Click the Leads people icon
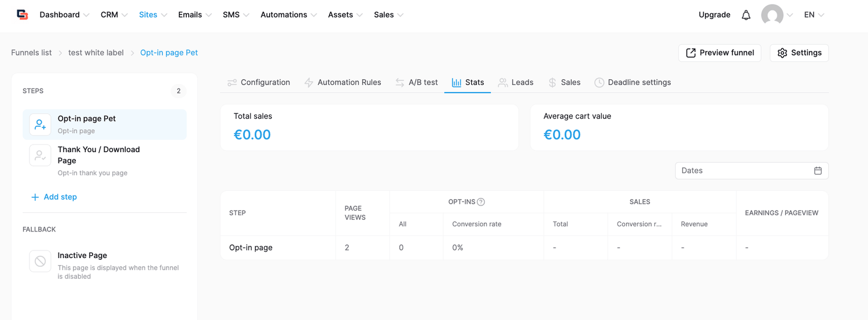Viewport: 868px width, 320px height. [x=503, y=83]
